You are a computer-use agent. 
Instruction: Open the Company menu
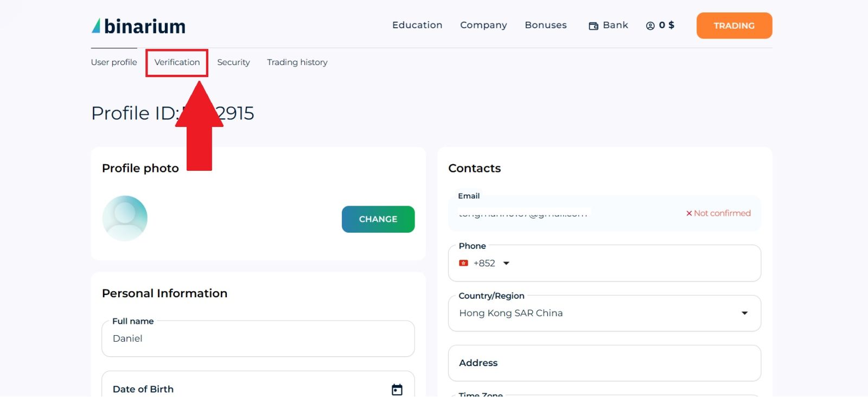(483, 25)
